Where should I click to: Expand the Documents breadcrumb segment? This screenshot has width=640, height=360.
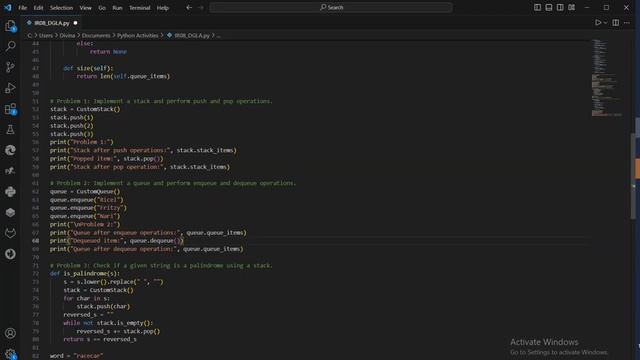click(x=96, y=36)
